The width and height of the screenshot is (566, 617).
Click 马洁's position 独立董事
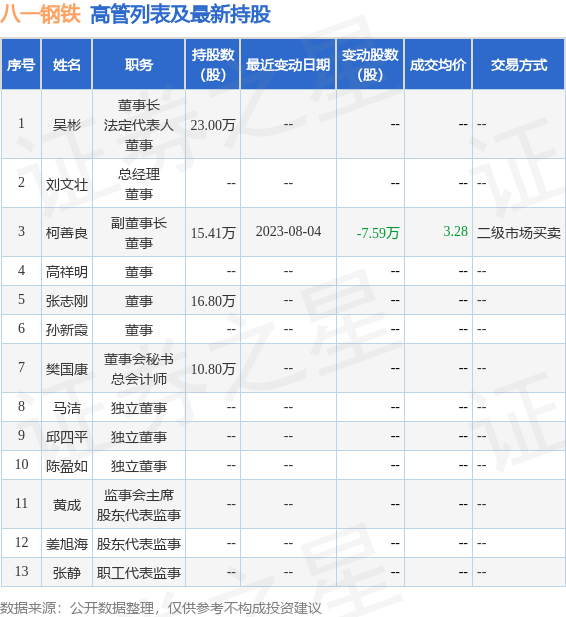coord(139,408)
